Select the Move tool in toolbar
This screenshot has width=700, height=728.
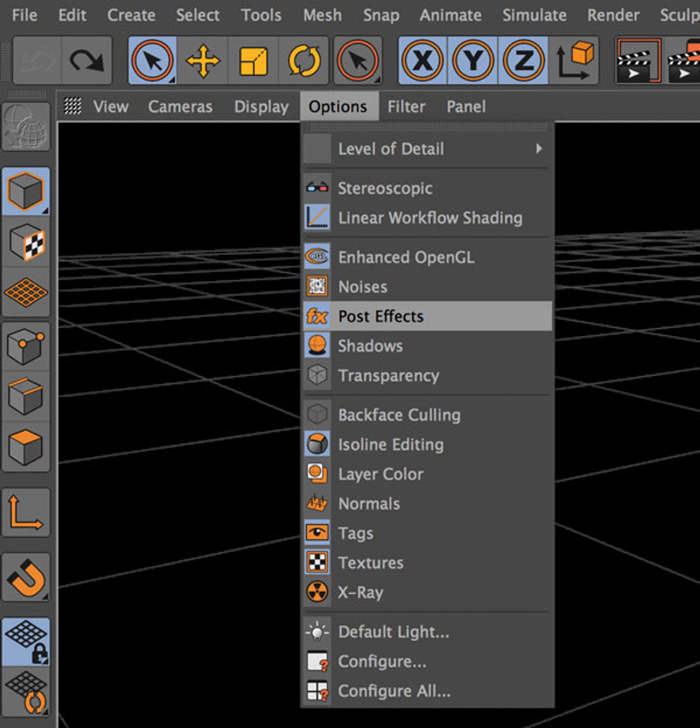[203, 61]
